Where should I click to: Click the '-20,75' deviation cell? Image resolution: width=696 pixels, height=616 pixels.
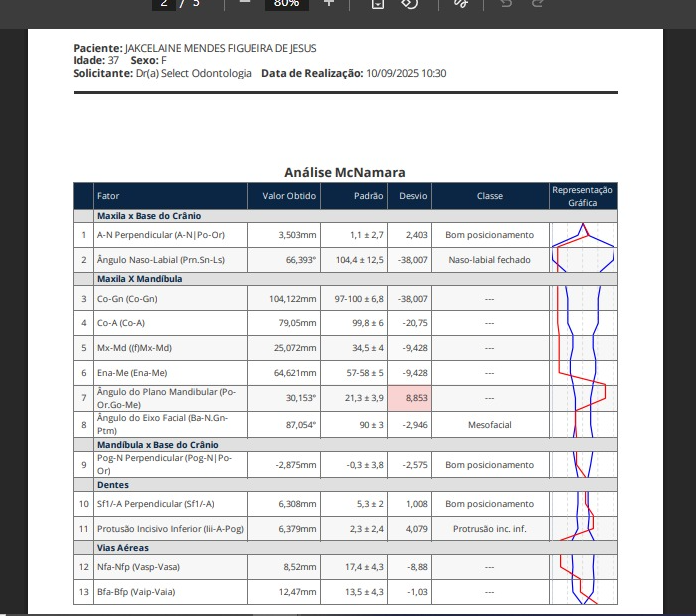coord(410,323)
